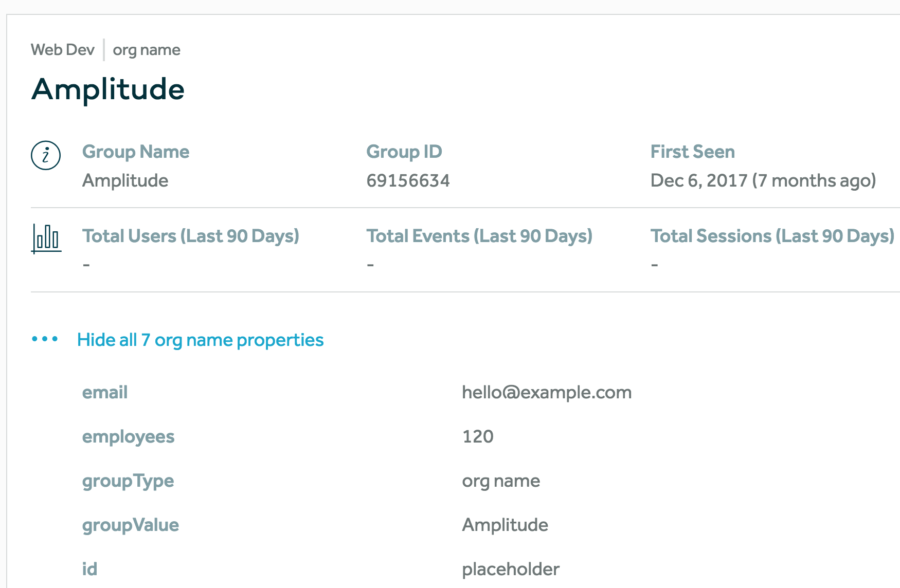Click the First Seen label
The image size is (900, 588).
click(692, 152)
